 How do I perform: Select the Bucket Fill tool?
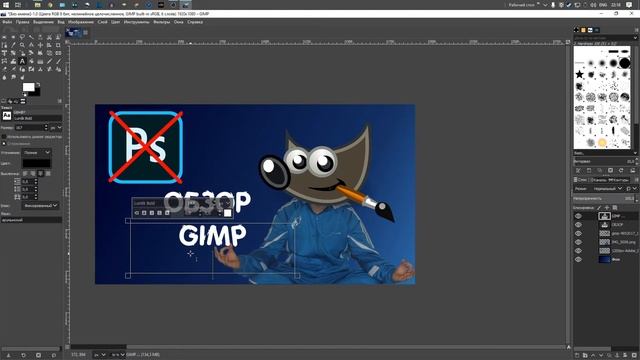[31, 61]
